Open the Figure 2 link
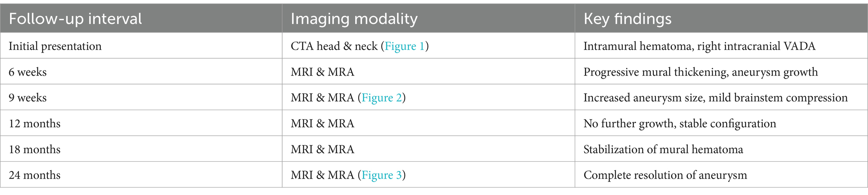This screenshot has height=195, width=868. (x=382, y=97)
